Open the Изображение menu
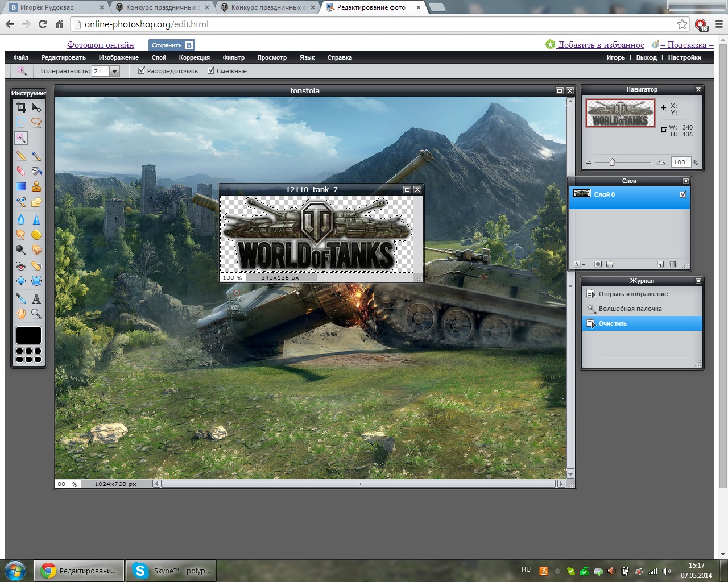 tap(118, 57)
